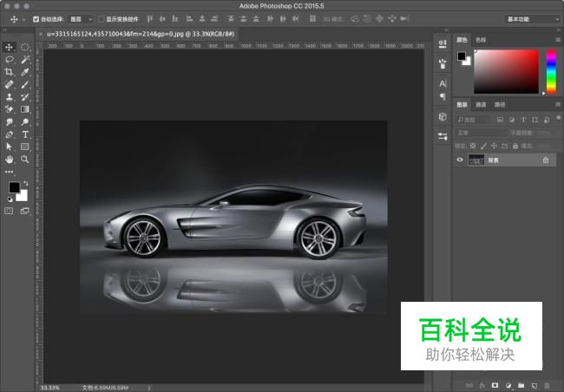The image size is (564, 392).
Task: Select the Magic Wand tool
Action: point(25,60)
